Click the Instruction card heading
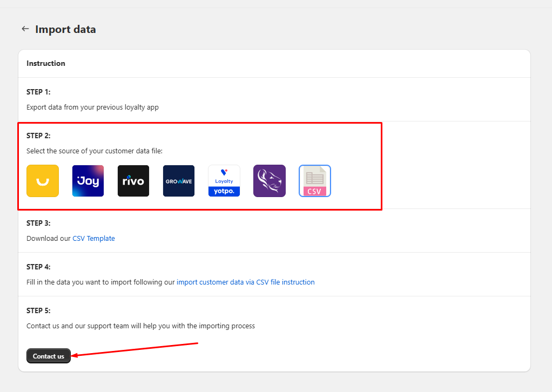This screenshot has width=552, height=392. 46,63
